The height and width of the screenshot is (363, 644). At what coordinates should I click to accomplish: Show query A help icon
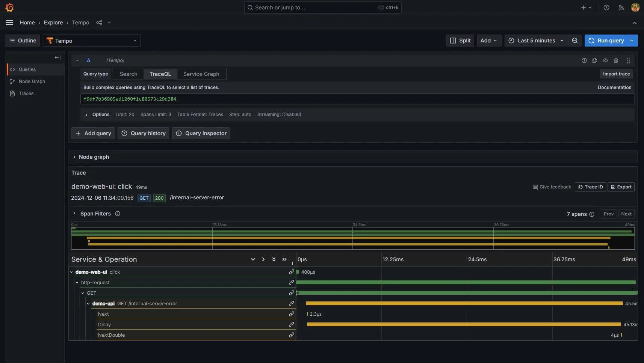pos(584,60)
